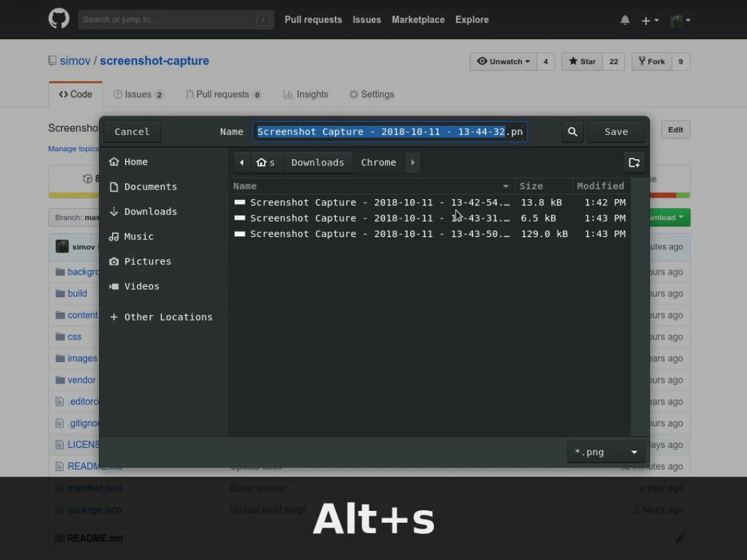Open Marketplace in the top navigation
Screen dimensions: 747x560
pos(418,20)
